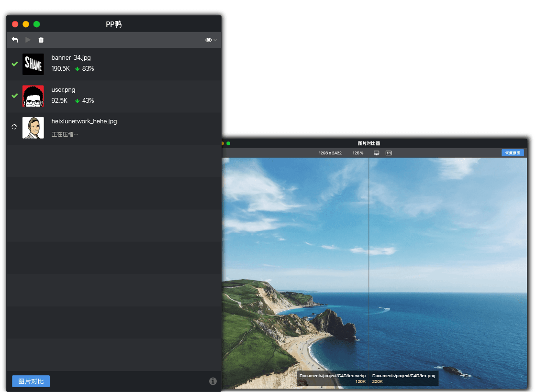Click the loading spinner beside heixiunetwork_hehe.jpg

14,127
